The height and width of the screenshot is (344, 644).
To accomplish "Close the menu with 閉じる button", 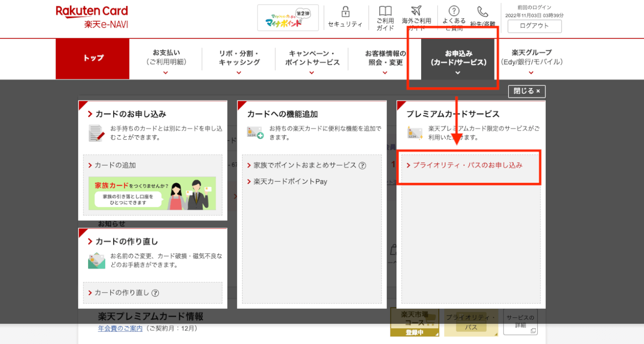I will point(527,91).
